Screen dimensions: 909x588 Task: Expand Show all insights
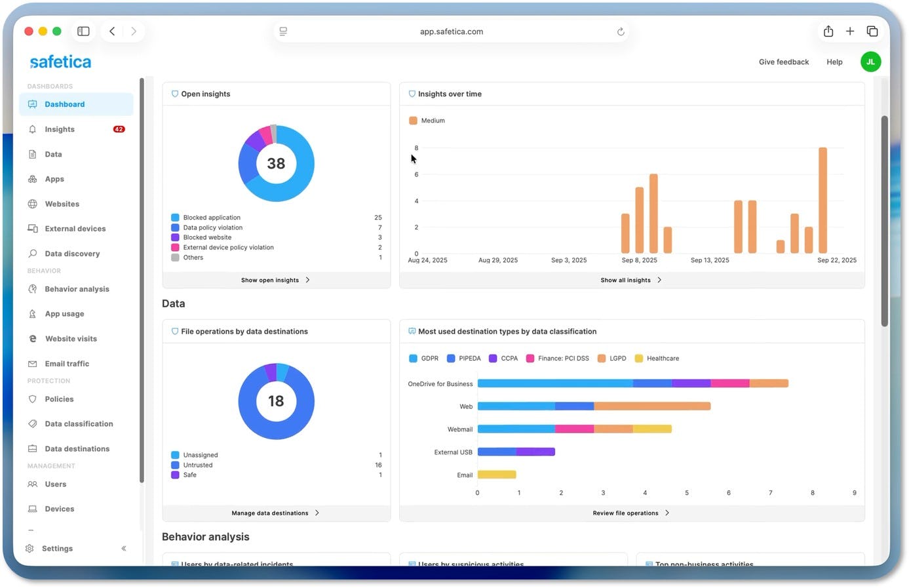tap(630, 280)
